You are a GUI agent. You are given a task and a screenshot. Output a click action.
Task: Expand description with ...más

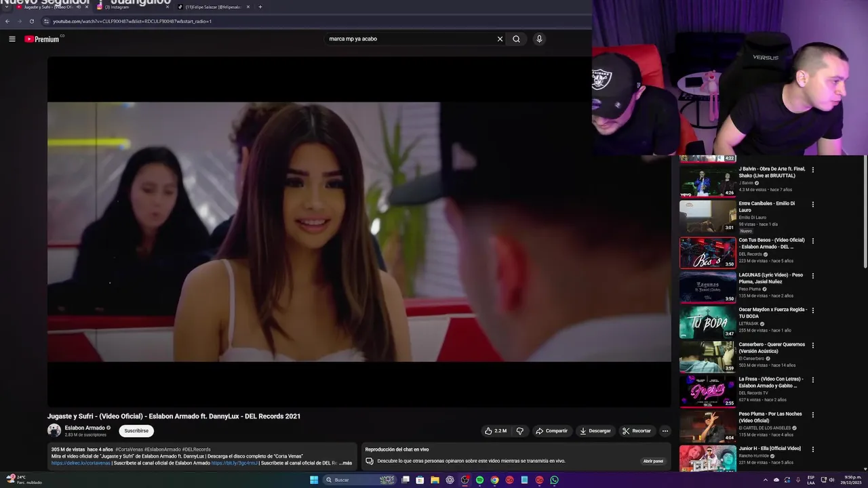click(345, 463)
